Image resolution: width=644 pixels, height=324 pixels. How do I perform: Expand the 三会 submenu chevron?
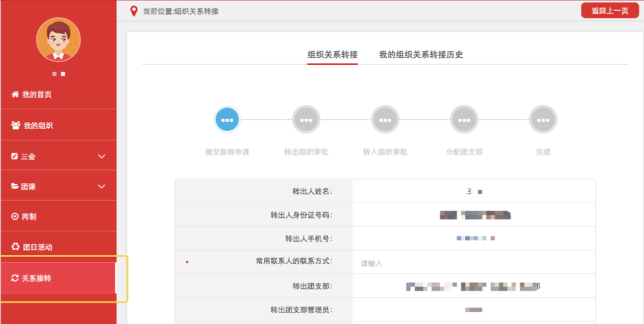click(x=102, y=156)
